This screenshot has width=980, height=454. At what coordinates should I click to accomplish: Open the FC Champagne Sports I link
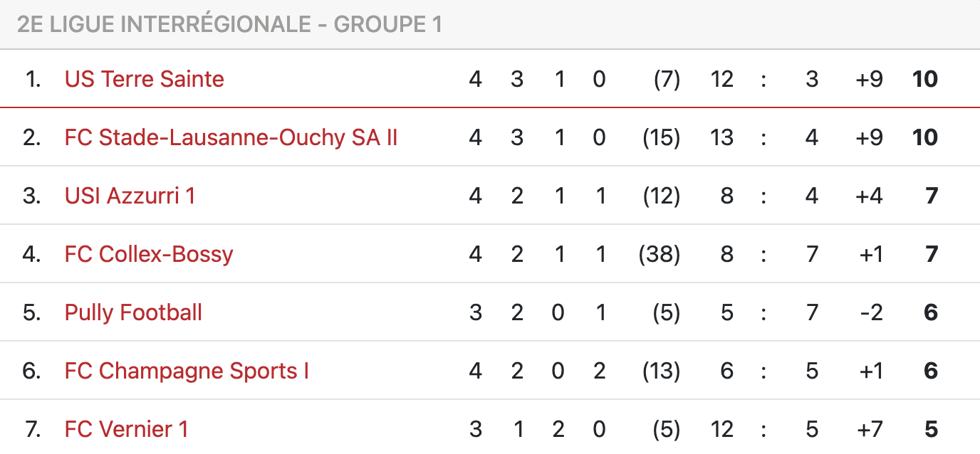187,371
